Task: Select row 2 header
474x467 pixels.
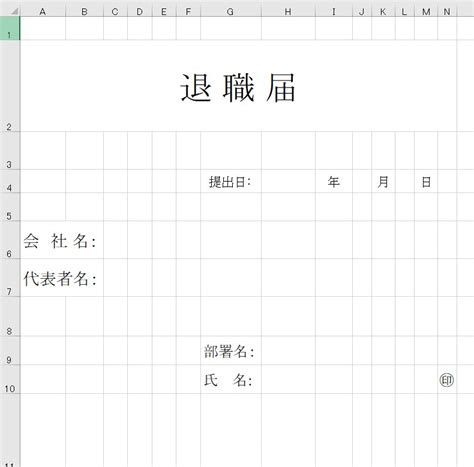Action: (x=10, y=86)
